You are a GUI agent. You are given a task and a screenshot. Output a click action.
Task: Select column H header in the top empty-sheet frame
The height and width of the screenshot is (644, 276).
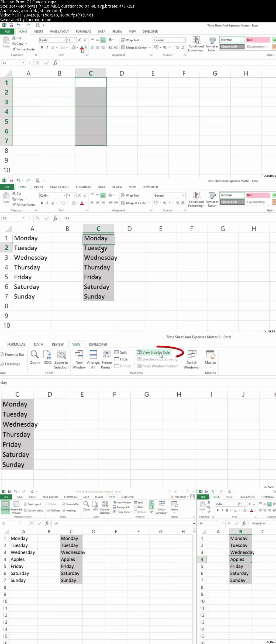(246, 73)
